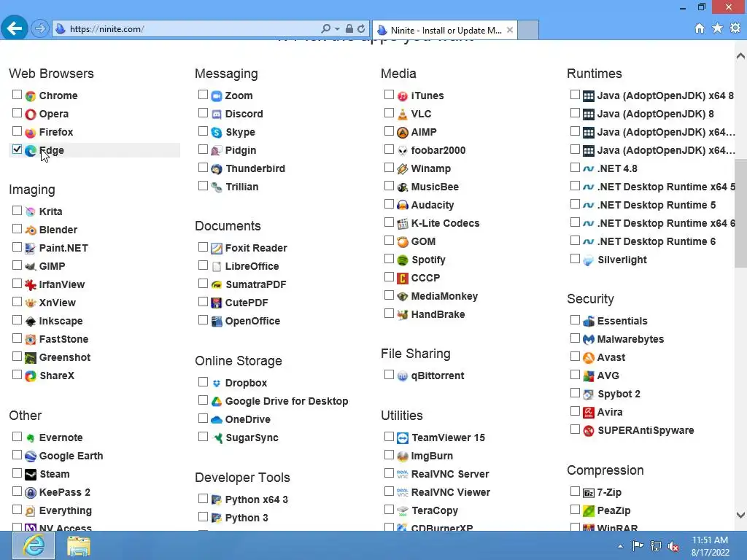
Task: Click the scrollbar down arrow
Action: pyautogui.click(x=740, y=515)
